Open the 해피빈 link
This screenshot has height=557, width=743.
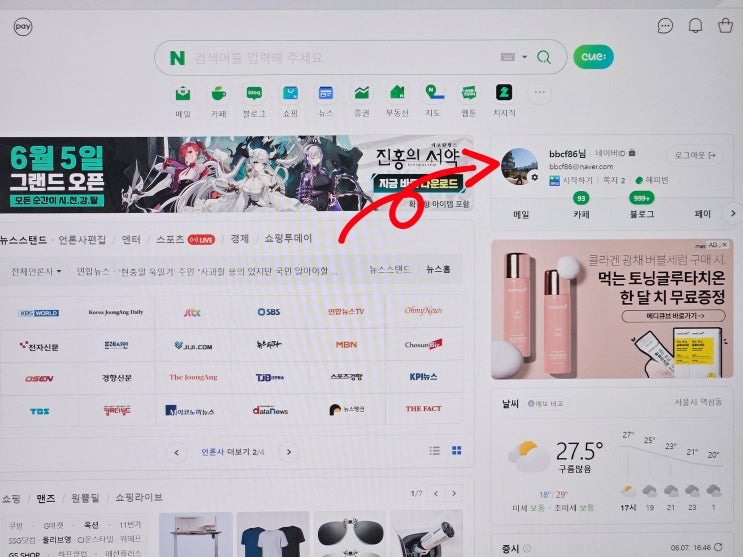pos(652,180)
